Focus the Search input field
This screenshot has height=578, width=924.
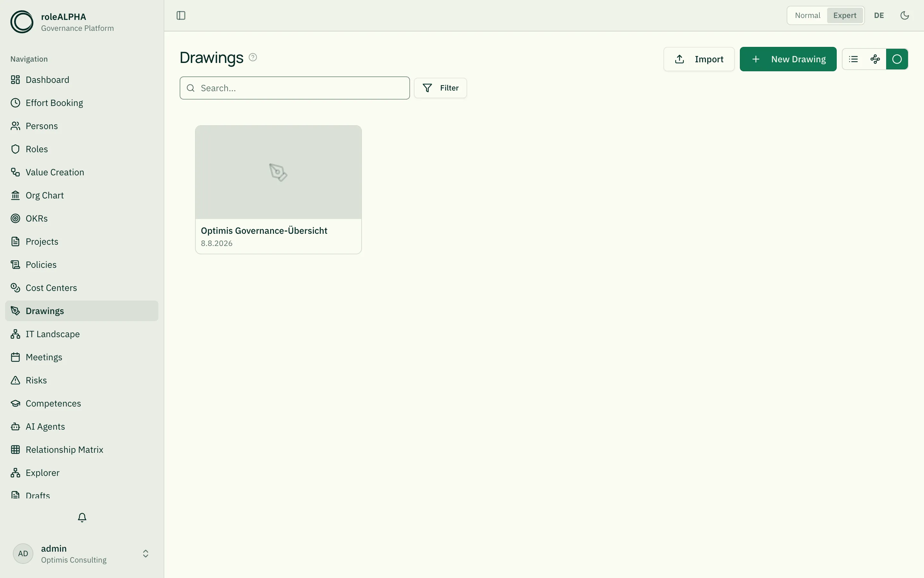tap(295, 88)
